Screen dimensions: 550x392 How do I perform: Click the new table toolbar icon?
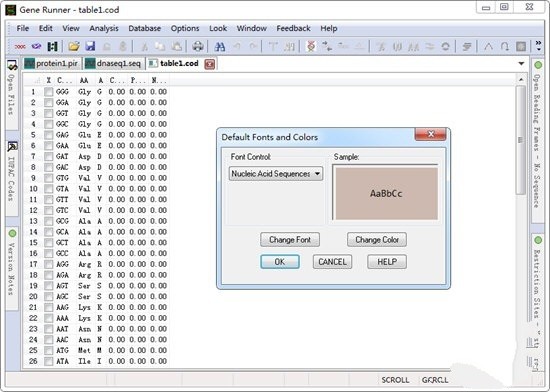tap(52, 46)
